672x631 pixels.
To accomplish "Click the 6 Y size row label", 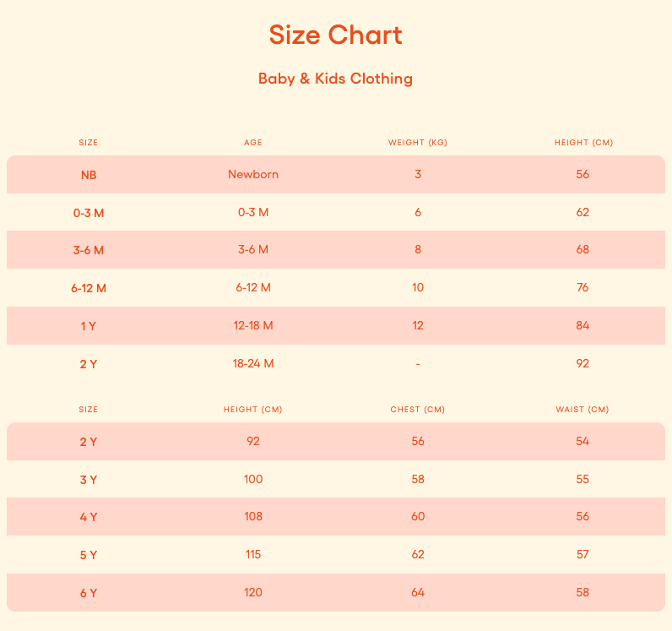I will coord(89,593).
